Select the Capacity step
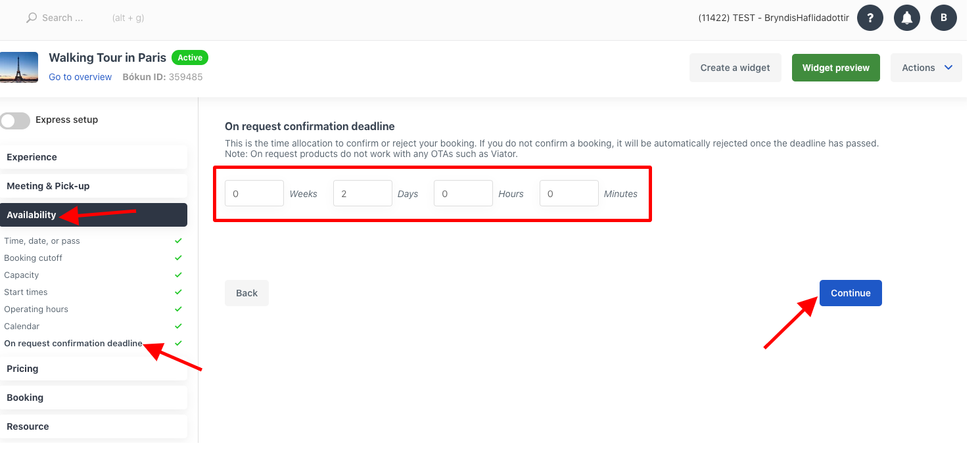Viewport: 980px width, 456px height. click(x=22, y=275)
